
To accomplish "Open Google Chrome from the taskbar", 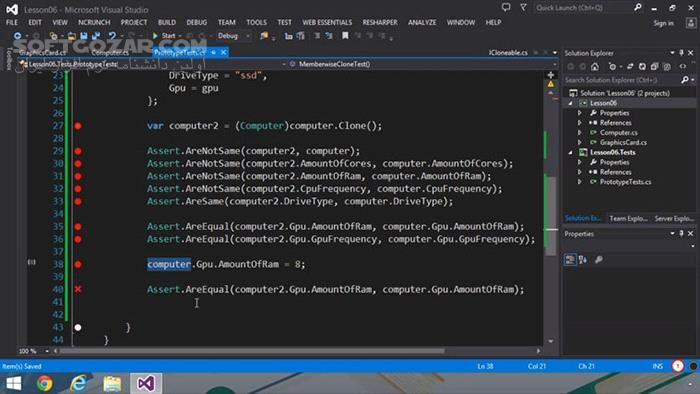I will [x=44, y=383].
